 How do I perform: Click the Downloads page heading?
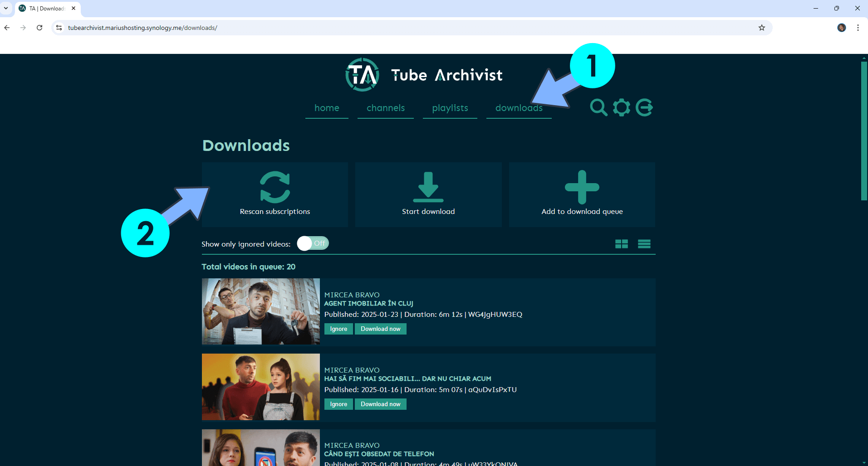(246, 146)
